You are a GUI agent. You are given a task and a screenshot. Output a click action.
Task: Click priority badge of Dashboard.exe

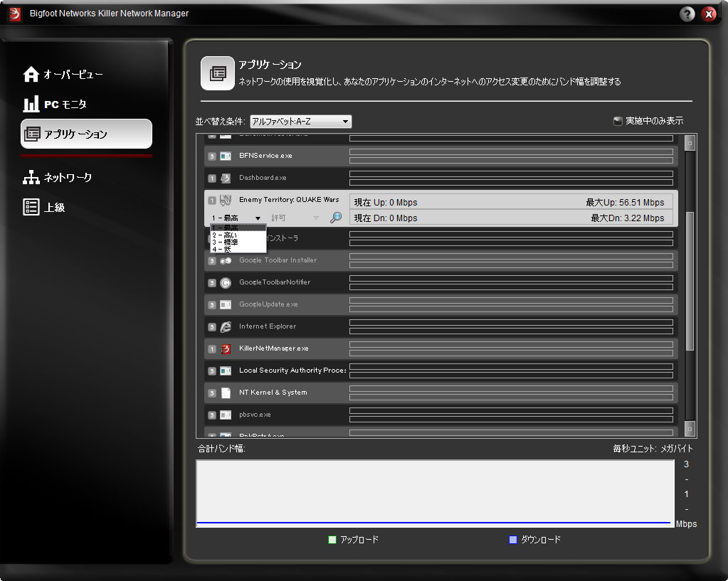(212, 178)
